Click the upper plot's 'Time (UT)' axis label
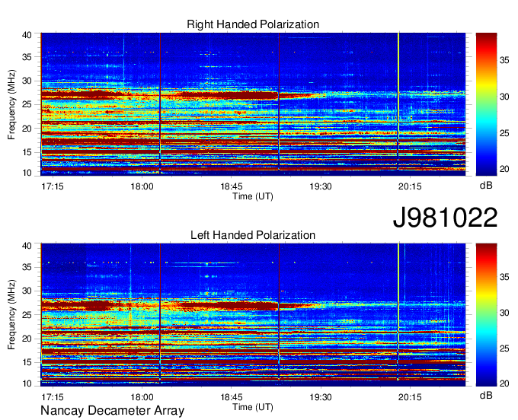The height and width of the screenshot is (420, 518). [x=253, y=196]
